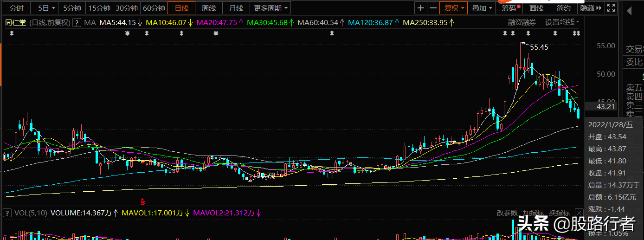The image size is (644, 240).
Task: Click the red S marker on chart
Action: [x=143, y=201]
